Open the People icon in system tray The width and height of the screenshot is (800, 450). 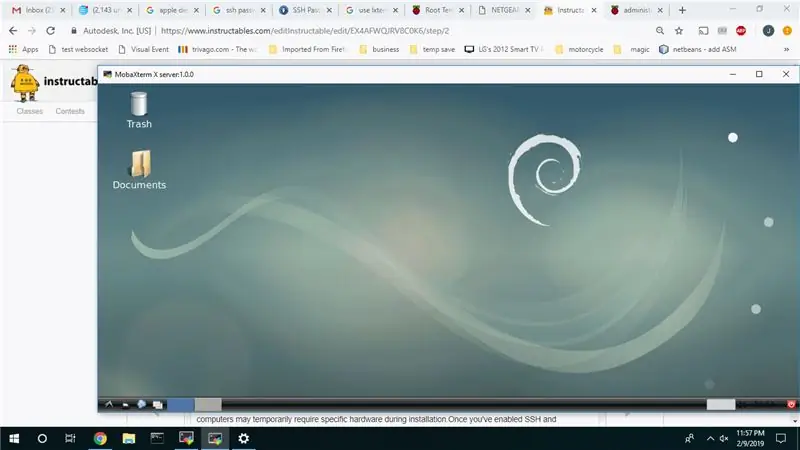coord(689,438)
